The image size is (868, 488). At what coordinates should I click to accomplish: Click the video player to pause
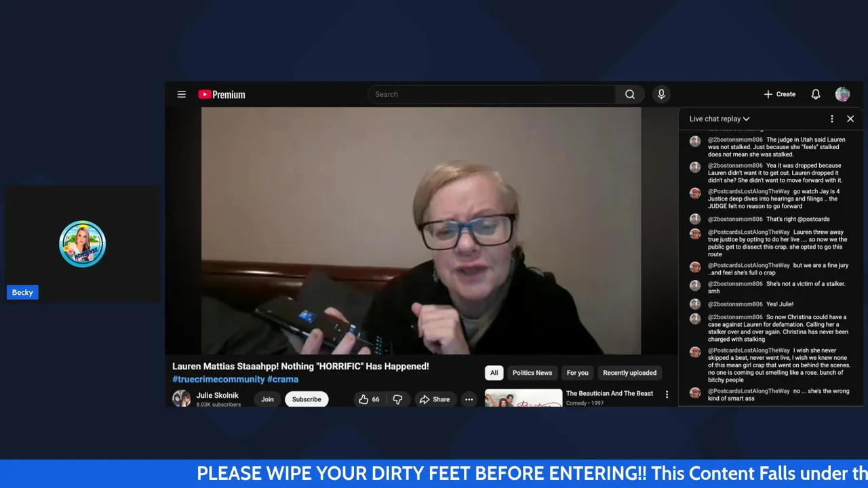421,230
